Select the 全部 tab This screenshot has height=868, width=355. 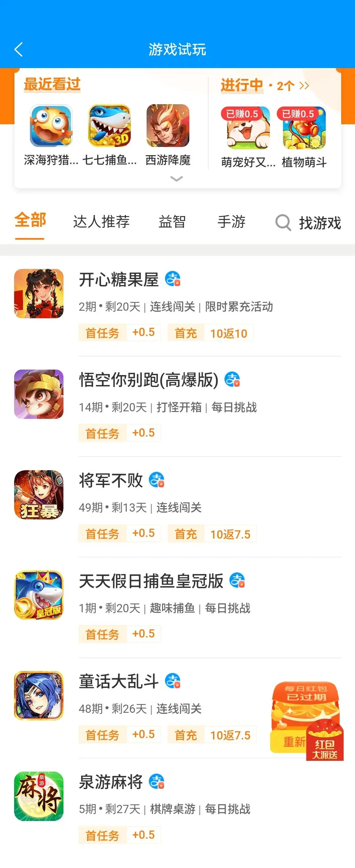click(x=30, y=220)
